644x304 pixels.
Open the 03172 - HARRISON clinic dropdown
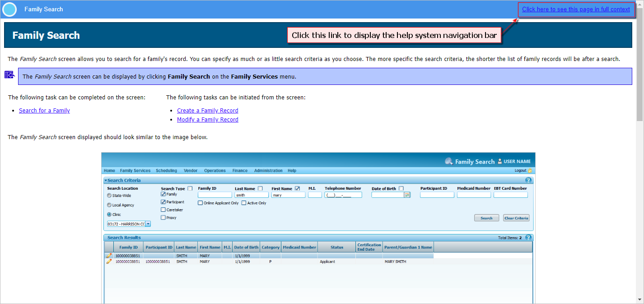tap(148, 224)
